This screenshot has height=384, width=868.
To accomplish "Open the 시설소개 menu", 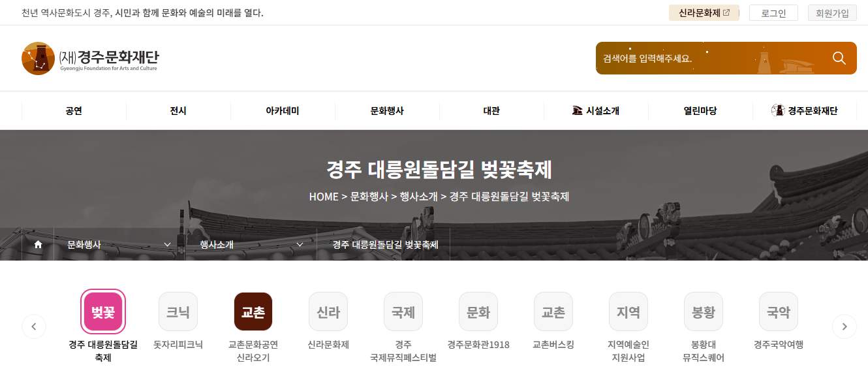I will 596,111.
